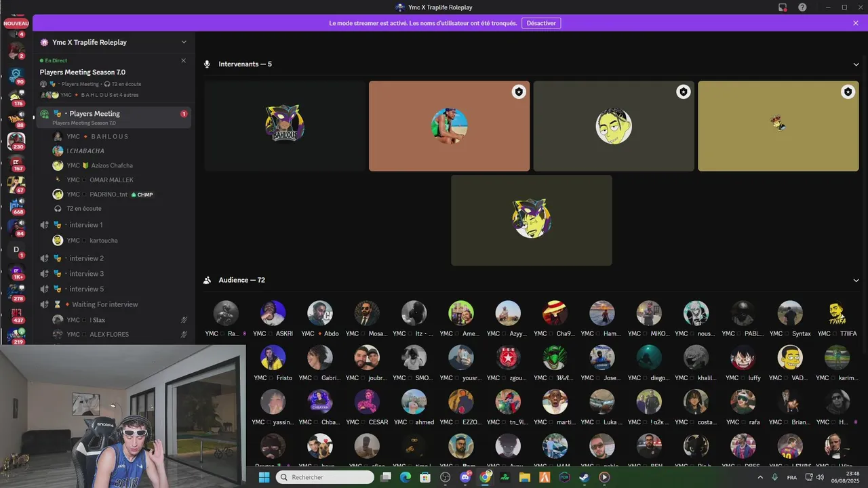
Task: Click the moderator badge on the yellow-tan speaker tile
Action: click(x=848, y=91)
